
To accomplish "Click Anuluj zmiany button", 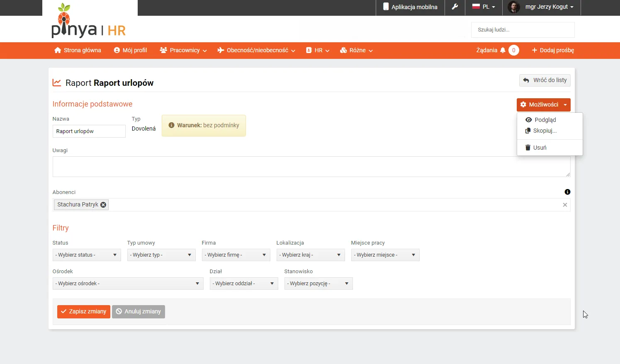I will pos(139,312).
